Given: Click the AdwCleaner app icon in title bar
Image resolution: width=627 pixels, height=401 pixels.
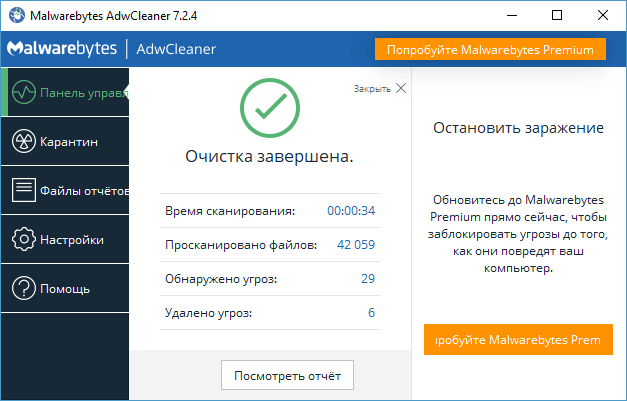Looking at the screenshot, I should pyautogui.click(x=17, y=15).
